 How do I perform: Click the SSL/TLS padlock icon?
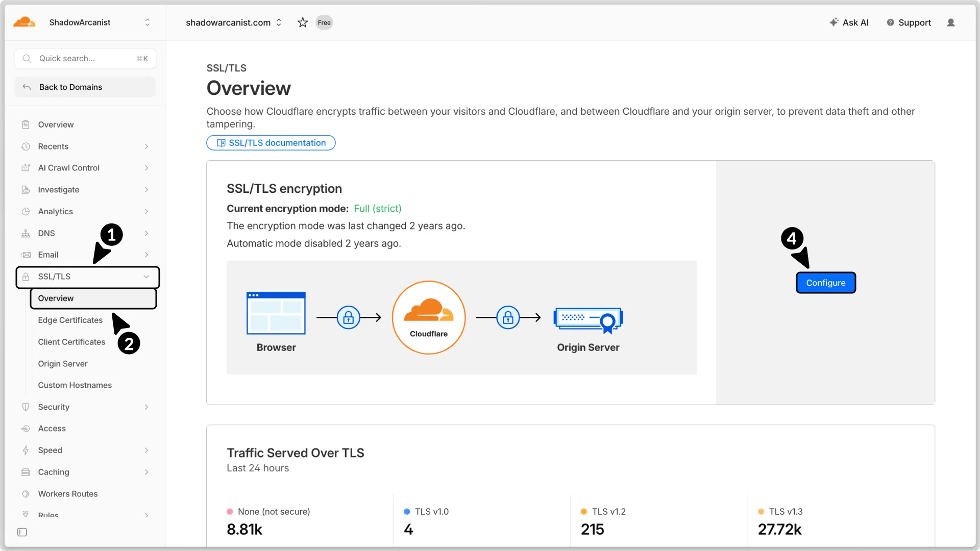(26, 277)
